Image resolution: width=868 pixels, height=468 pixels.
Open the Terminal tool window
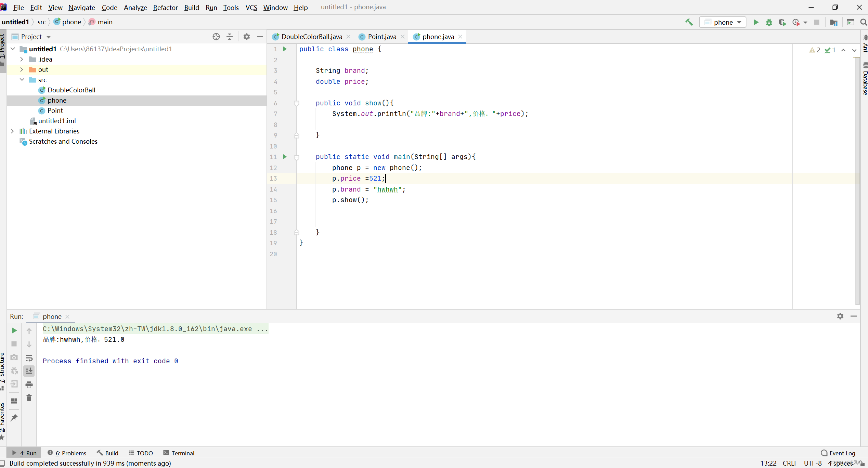click(179, 453)
